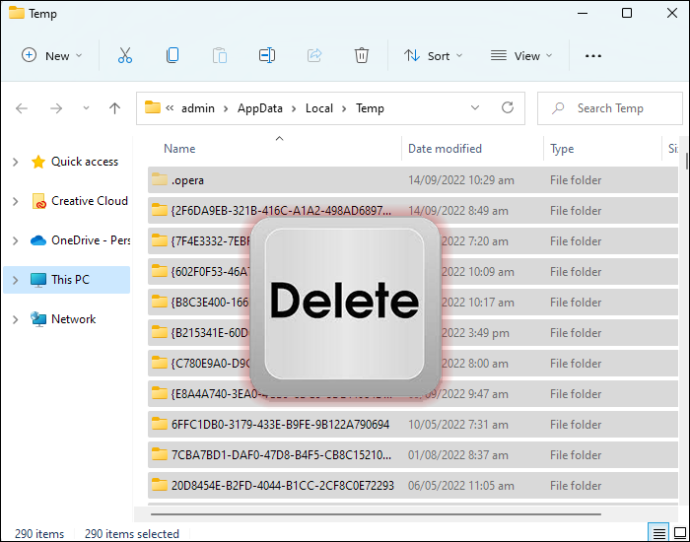Expand the OneDrive tree node
690x542 pixels.
click(x=15, y=241)
